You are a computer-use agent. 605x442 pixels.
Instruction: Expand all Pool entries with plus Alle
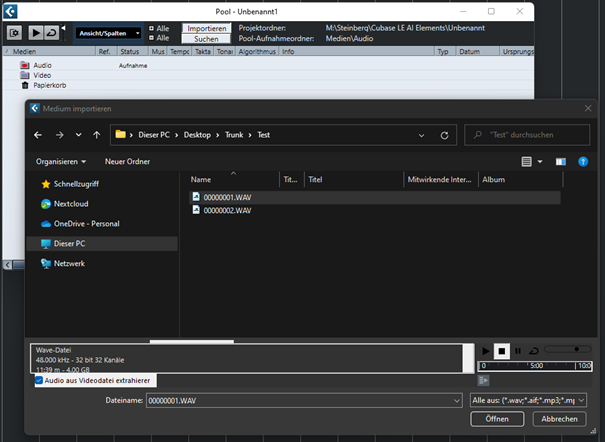pos(159,29)
